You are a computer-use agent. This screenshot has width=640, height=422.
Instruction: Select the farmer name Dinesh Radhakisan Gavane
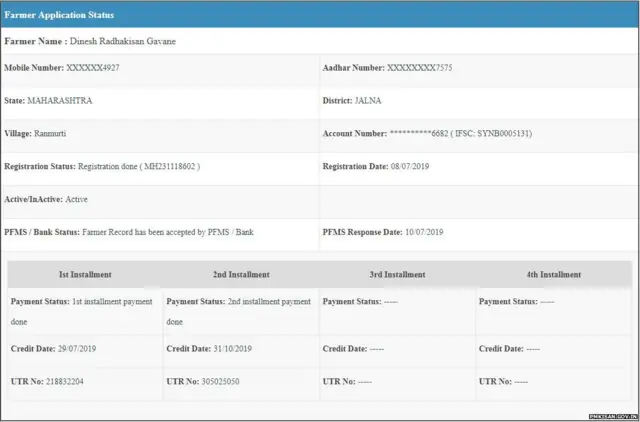click(127, 41)
